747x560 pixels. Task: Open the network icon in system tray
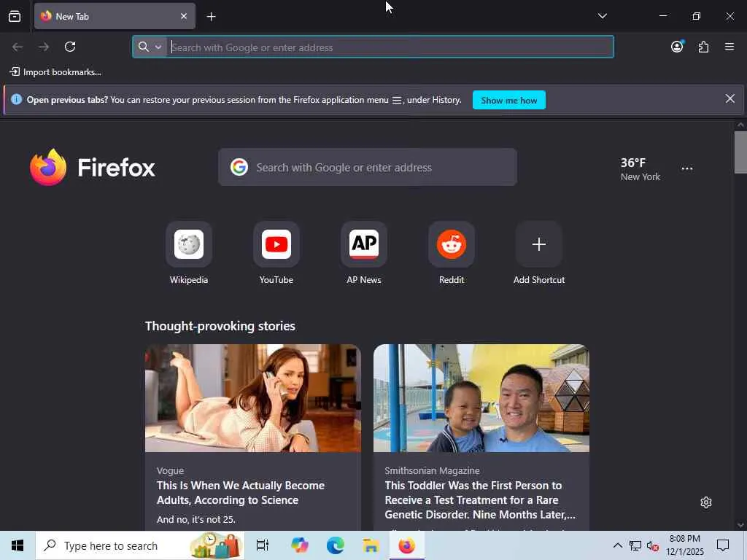click(635, 545)
